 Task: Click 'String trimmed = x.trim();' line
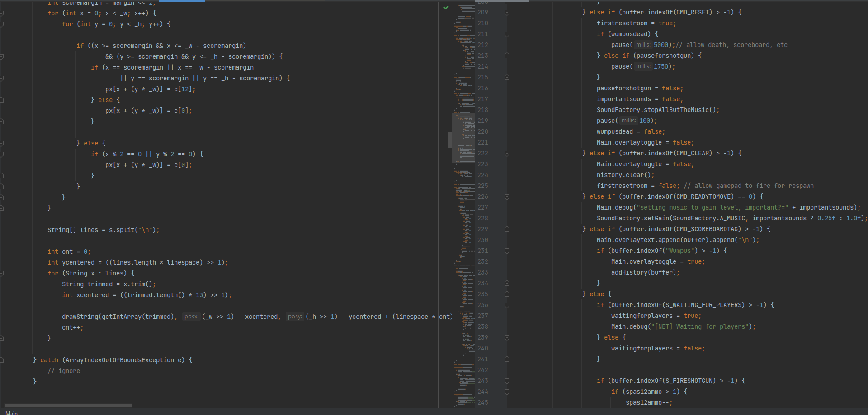pyautogui.click(x=109, y=284)
